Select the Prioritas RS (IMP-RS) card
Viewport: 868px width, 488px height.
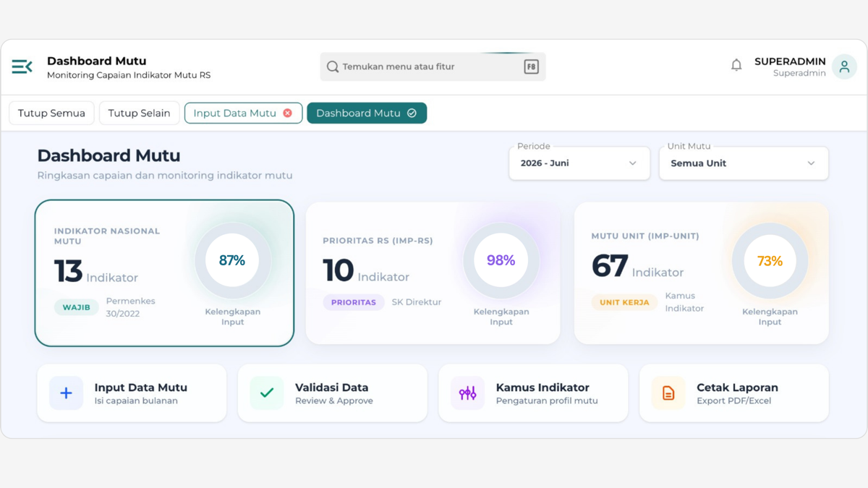433,273
